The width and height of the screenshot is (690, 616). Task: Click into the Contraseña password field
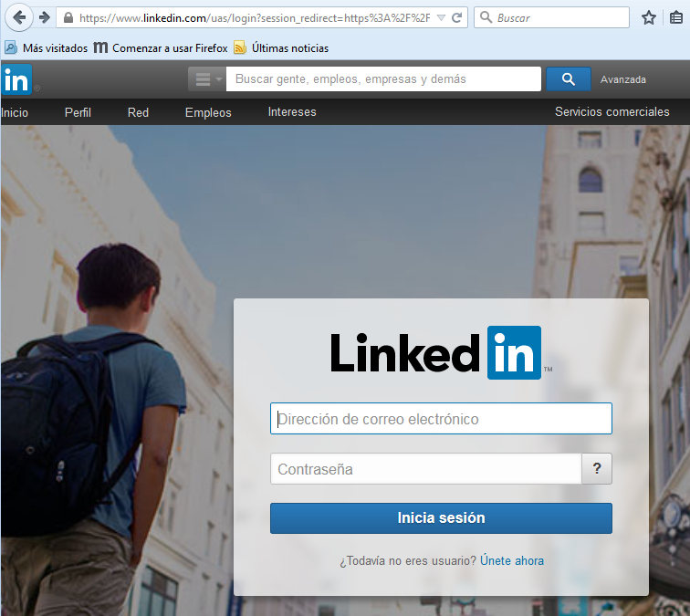coord(425,469)
